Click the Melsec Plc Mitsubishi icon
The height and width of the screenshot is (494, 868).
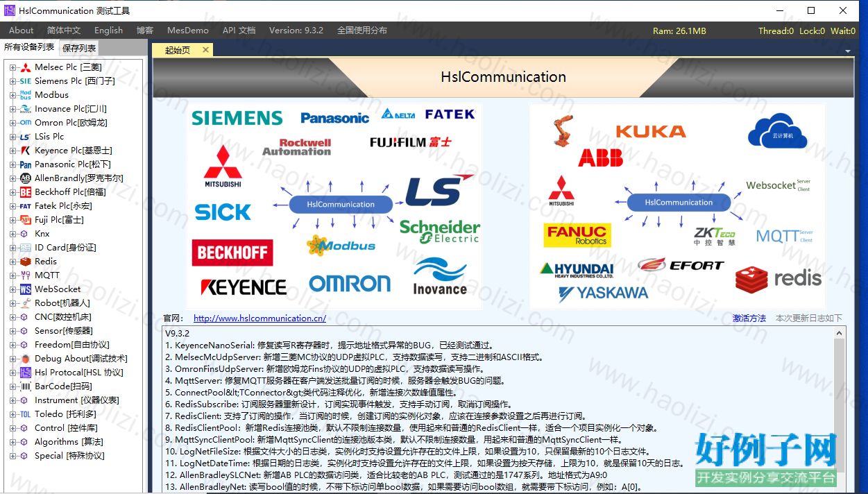pos(25,67)
